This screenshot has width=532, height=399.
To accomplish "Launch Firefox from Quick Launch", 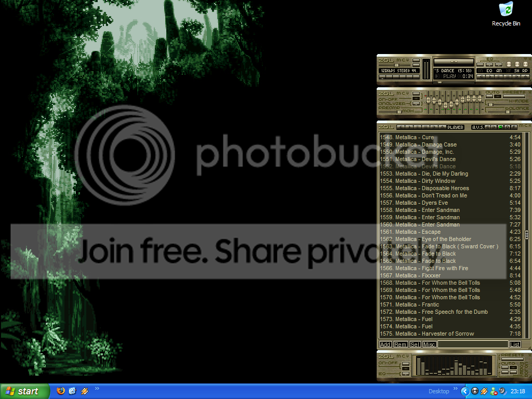I will click(61, 391).
